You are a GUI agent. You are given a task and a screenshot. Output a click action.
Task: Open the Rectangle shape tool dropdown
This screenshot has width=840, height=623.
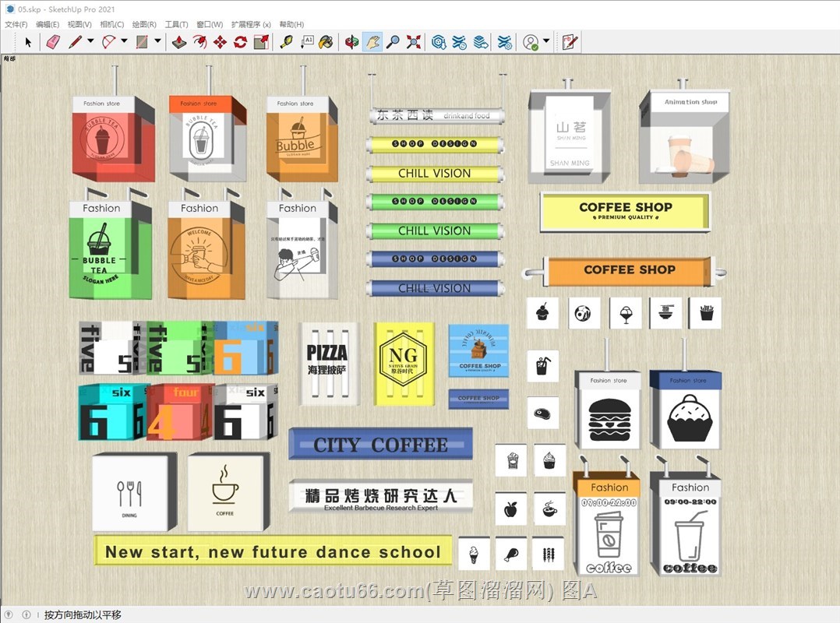158,42
